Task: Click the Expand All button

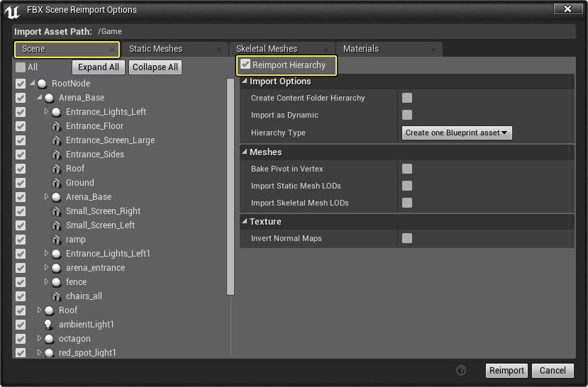Action: (x=98, y=67)
